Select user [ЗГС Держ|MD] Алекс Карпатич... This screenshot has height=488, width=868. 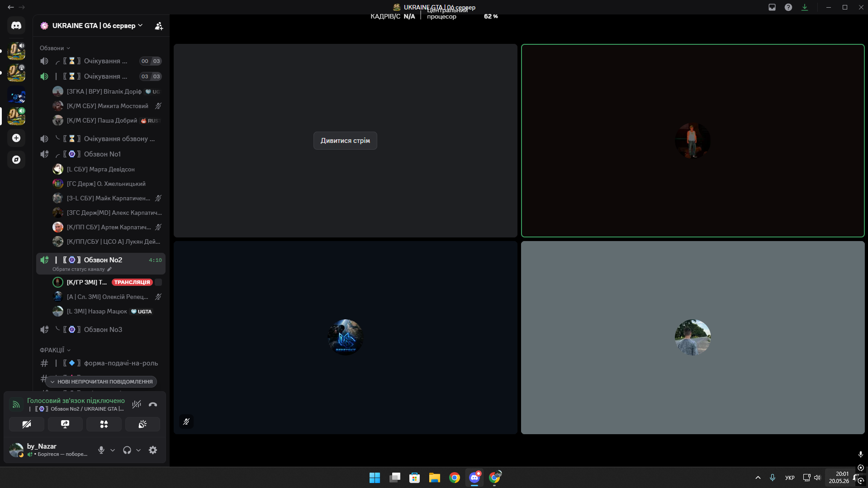coord(107,213)
